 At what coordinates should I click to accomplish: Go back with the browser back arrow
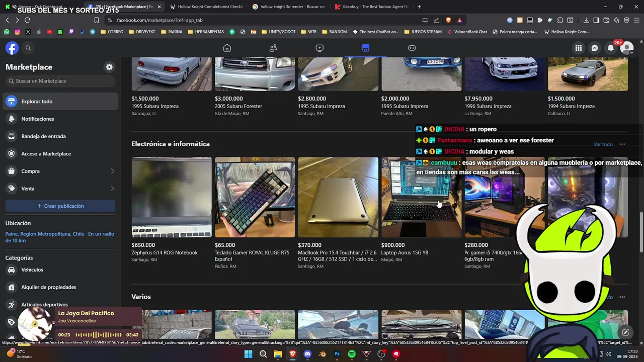pos(7,20)
